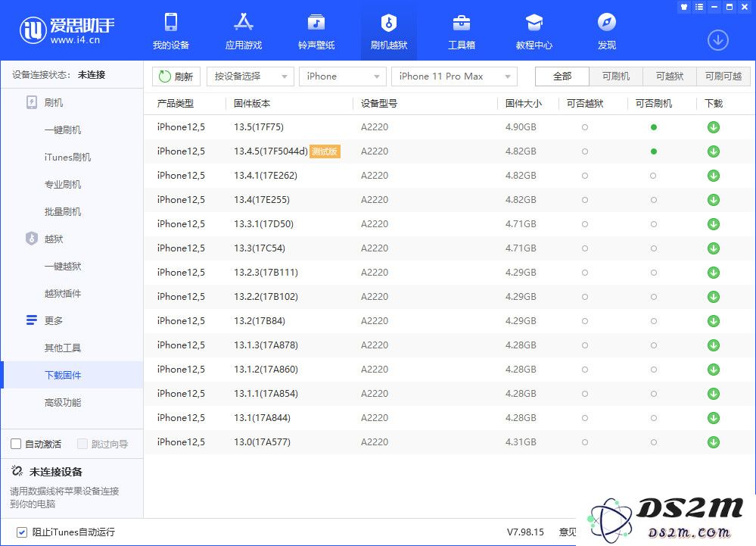The height and width of the screenshot is (546, 756).
Task: Open the 教程中心 graduation cap icon
Action: [x=534, y=22]
